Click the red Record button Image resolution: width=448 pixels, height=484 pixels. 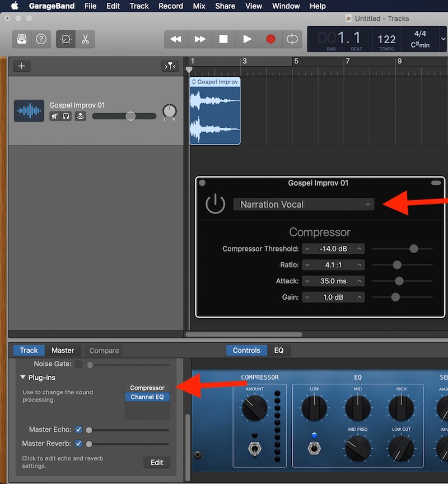(x=270, y=39)
